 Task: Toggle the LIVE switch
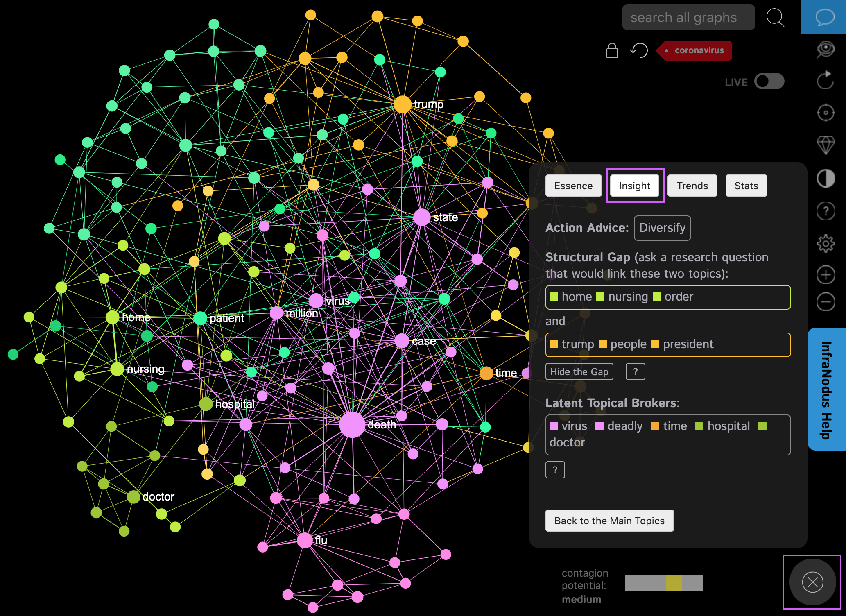click(x=769, y=82)
